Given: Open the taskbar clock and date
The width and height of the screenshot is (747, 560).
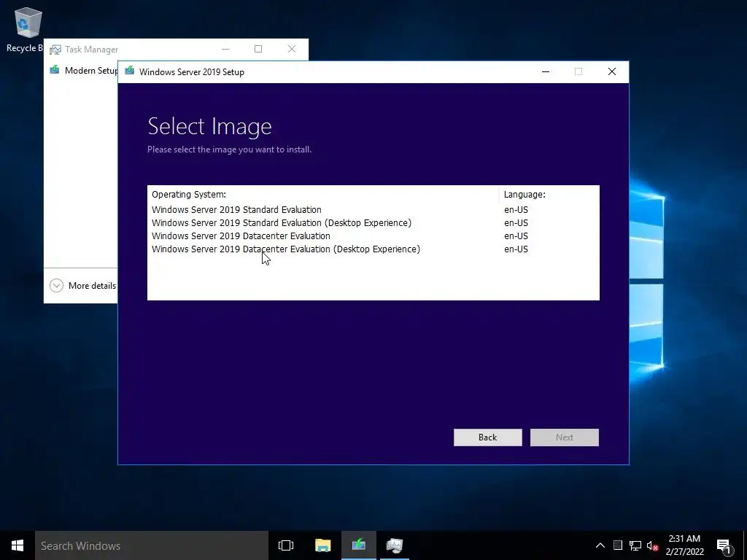Looking at the screenshot, I should click(x=684, y=545).
